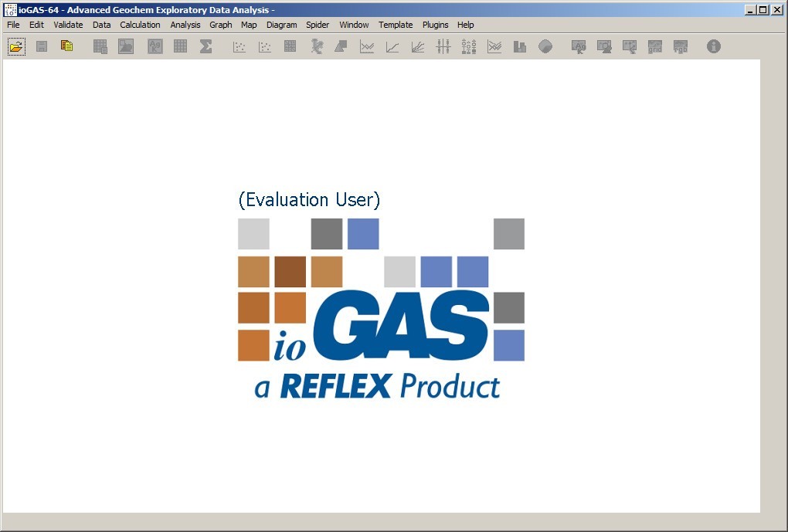Open the Validate menu
Viewport: 788px width, 532px height.
(x=68, y=25)
